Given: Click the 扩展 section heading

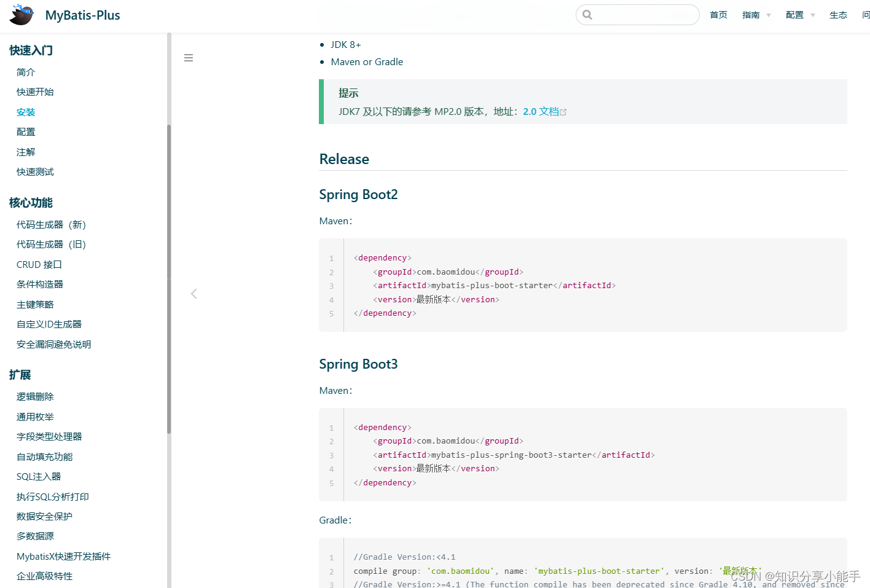Looking at the screenshot, I should [20, 375].
